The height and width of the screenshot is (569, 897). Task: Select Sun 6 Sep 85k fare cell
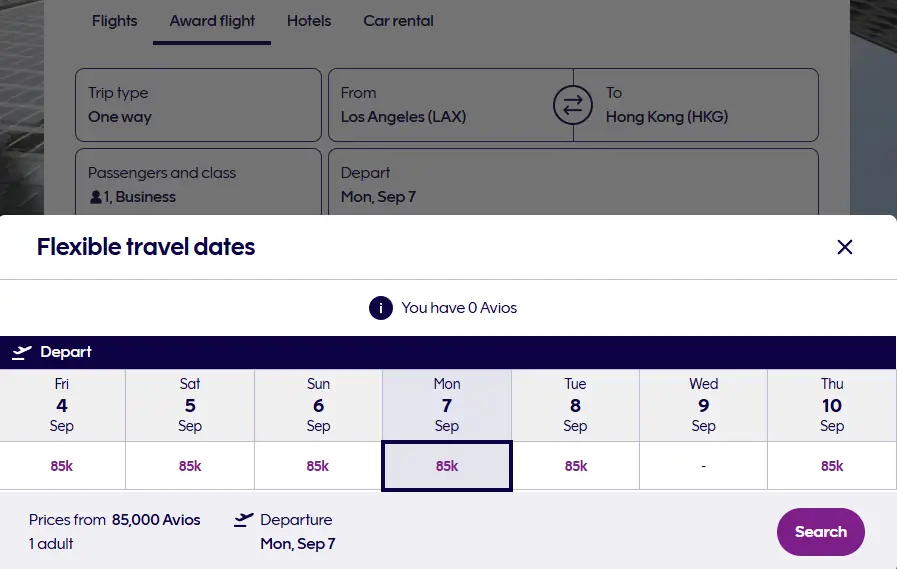[x=318, y=466]
